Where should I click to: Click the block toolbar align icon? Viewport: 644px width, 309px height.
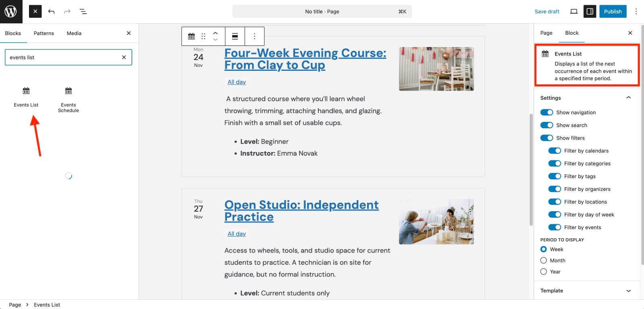click(235, 36)
